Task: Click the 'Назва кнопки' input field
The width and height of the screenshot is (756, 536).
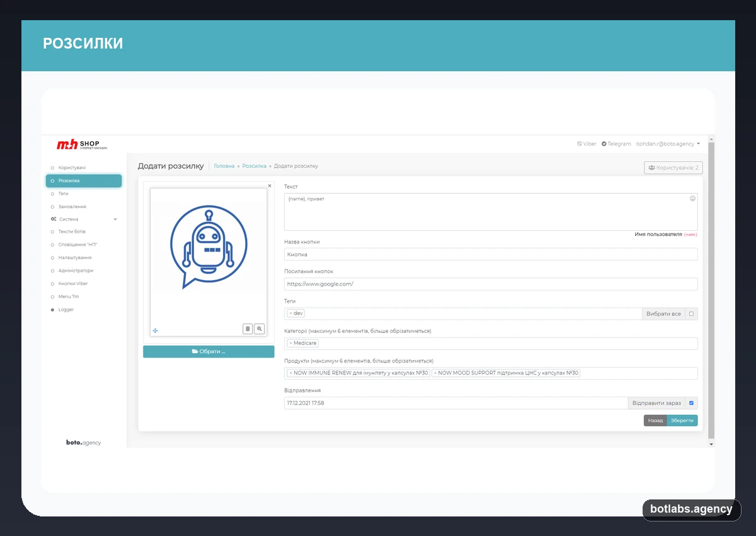Action: 491,254
